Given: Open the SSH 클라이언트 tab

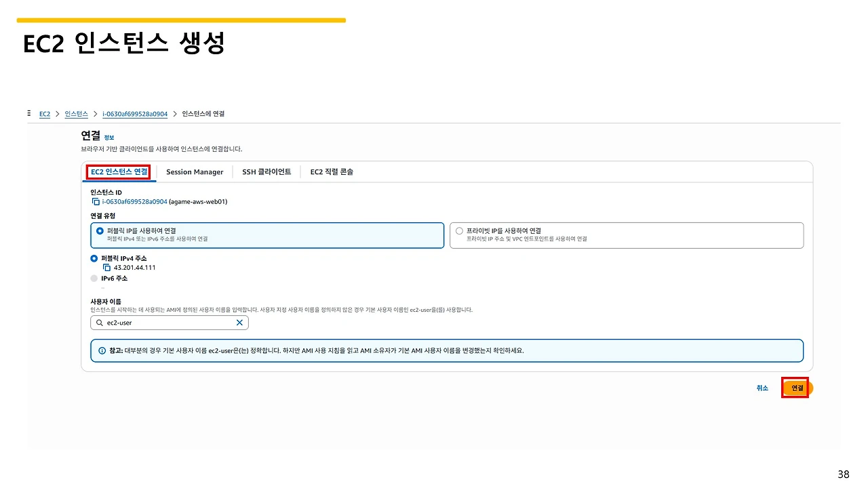Looking at the screenshot, I should (x=267, y=172).
